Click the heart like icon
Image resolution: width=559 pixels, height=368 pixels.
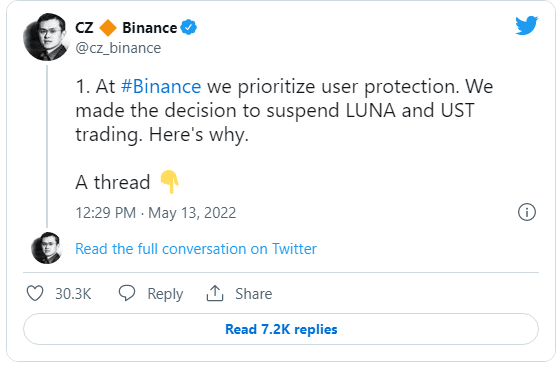35,293
